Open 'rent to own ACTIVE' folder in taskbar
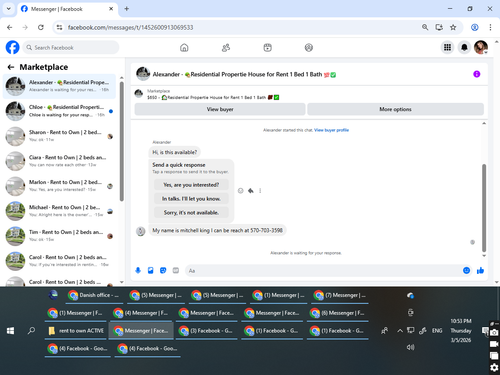 tap(76, 331)
